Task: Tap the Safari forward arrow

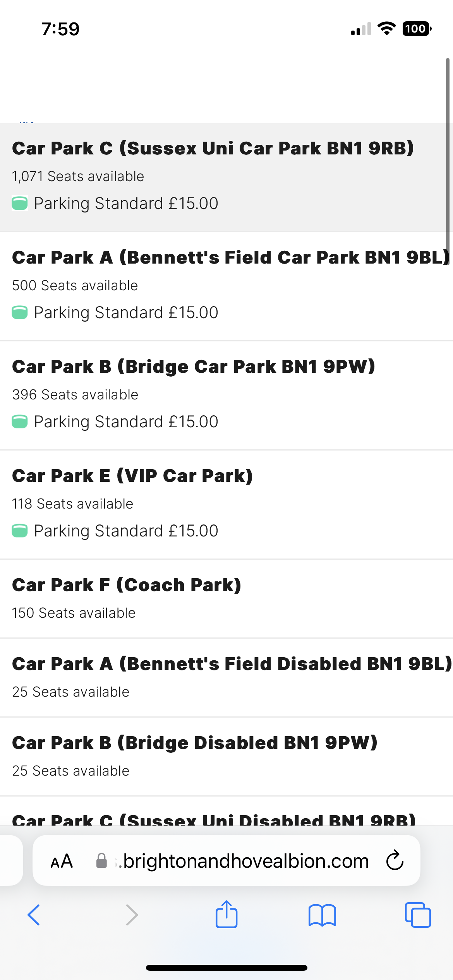Action: (132, 915)
